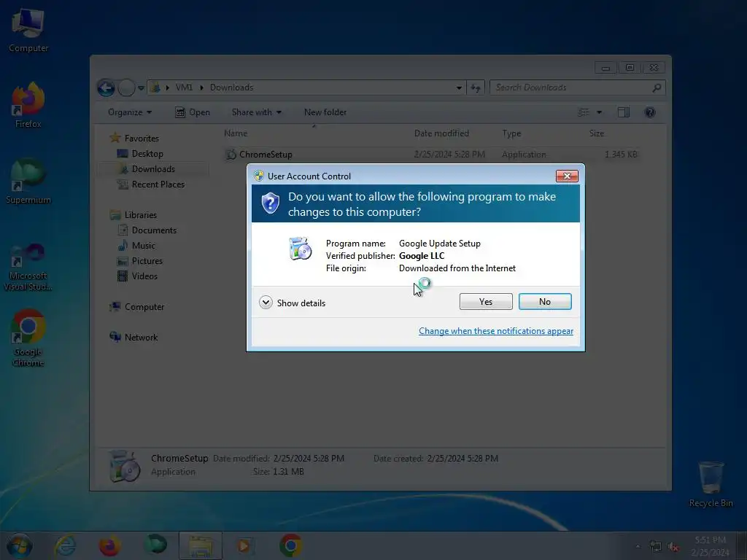
Task: Click the muted volume tray icon
Action: pos(673,547)
